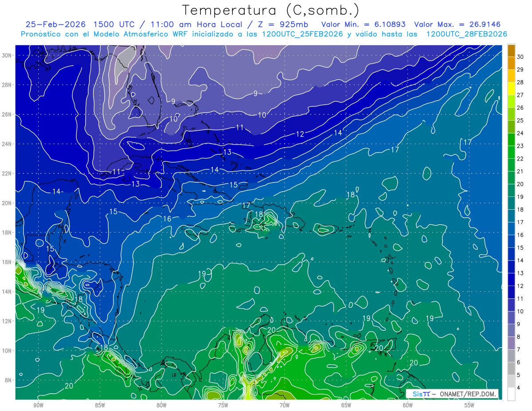532x411 pixels.
Task: Click the color scale label 24
Action: pyautogui.click(x=520, y=133)
